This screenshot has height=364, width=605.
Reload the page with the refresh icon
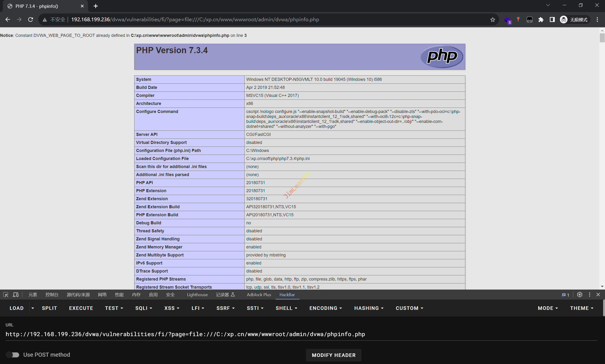click(x=30, y=20)
